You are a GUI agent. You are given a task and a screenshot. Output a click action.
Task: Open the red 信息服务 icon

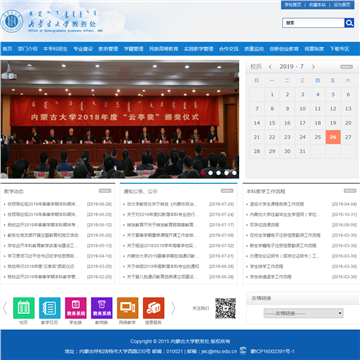(x=154, y=308)
